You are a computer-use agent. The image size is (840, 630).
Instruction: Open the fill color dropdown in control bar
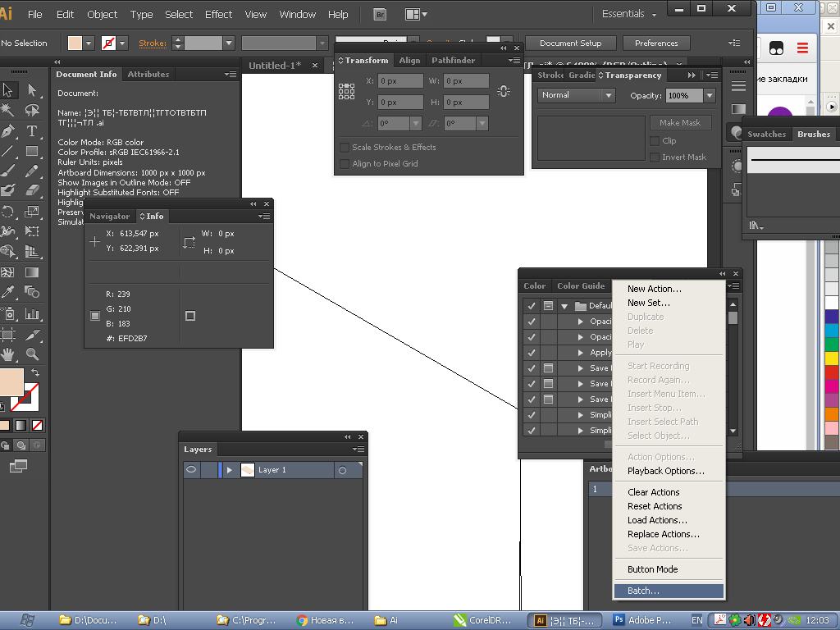[x=89, y=43]
